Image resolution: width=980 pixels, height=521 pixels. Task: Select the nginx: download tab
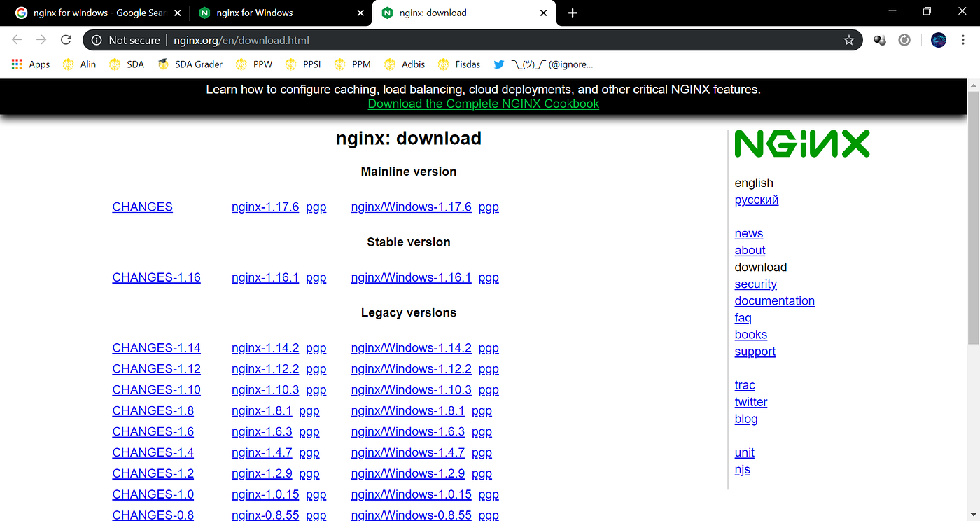pyautogui.click(x=463, y=13)
